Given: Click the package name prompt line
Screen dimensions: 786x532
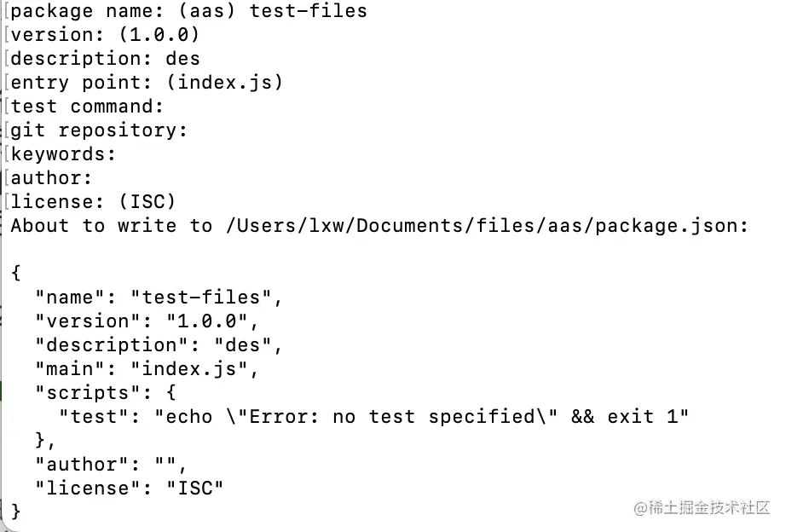Looking at the screenshot, I should (188, 11).
